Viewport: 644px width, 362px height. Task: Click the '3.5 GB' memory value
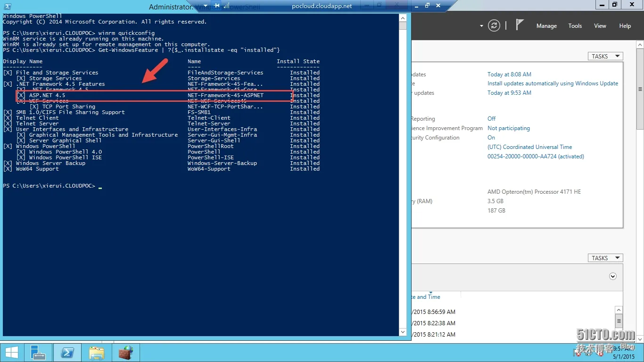point(495,201)
